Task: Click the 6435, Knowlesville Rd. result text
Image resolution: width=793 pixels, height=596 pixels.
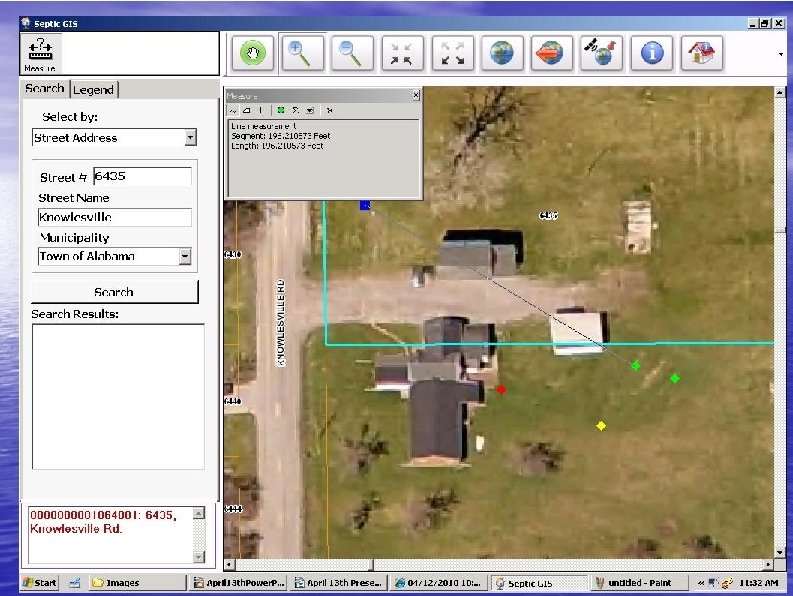Action: (103, 522)
